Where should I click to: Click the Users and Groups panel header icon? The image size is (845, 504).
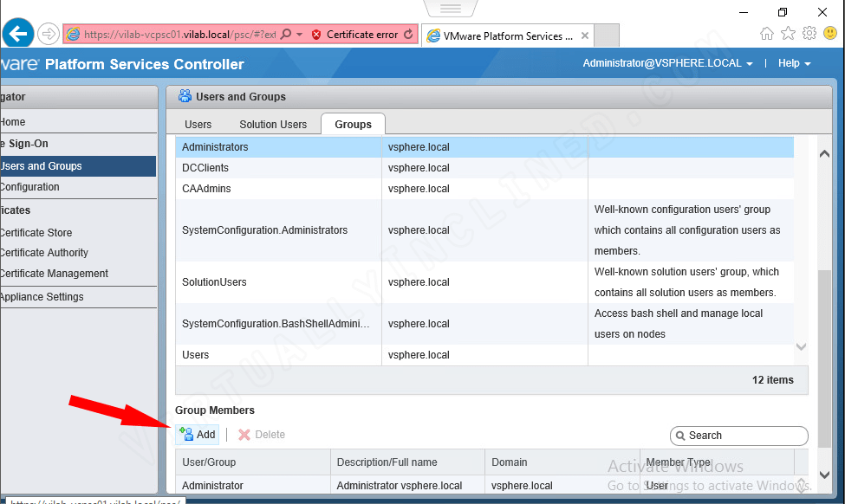(x=185, y=96)
